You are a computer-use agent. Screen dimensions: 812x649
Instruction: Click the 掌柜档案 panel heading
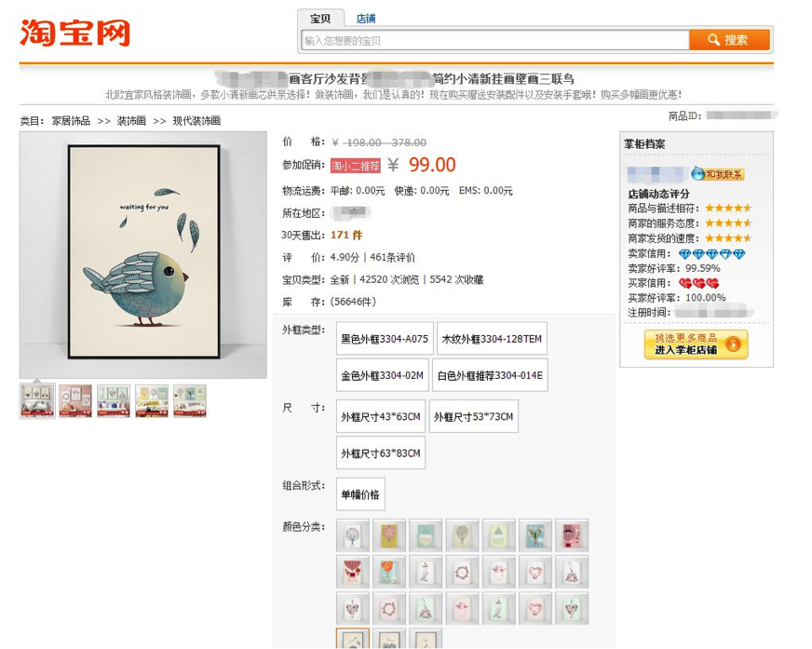pos(644,144)
